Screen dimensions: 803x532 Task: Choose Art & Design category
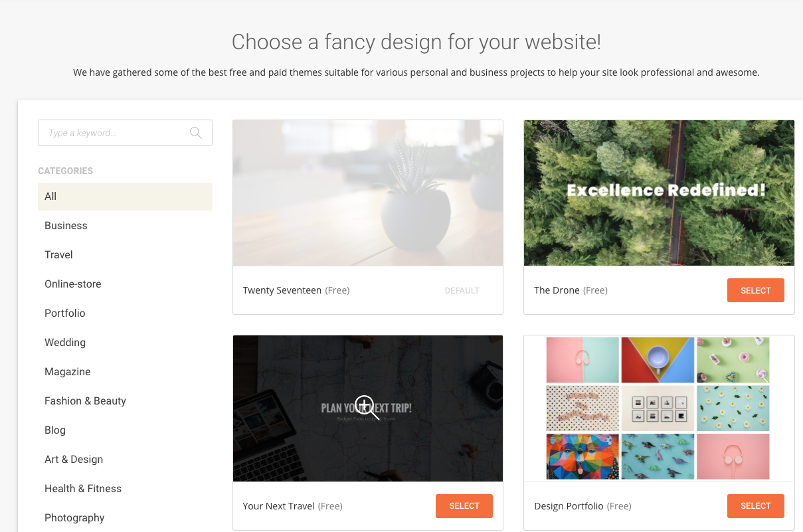click(x=74, y=460)
